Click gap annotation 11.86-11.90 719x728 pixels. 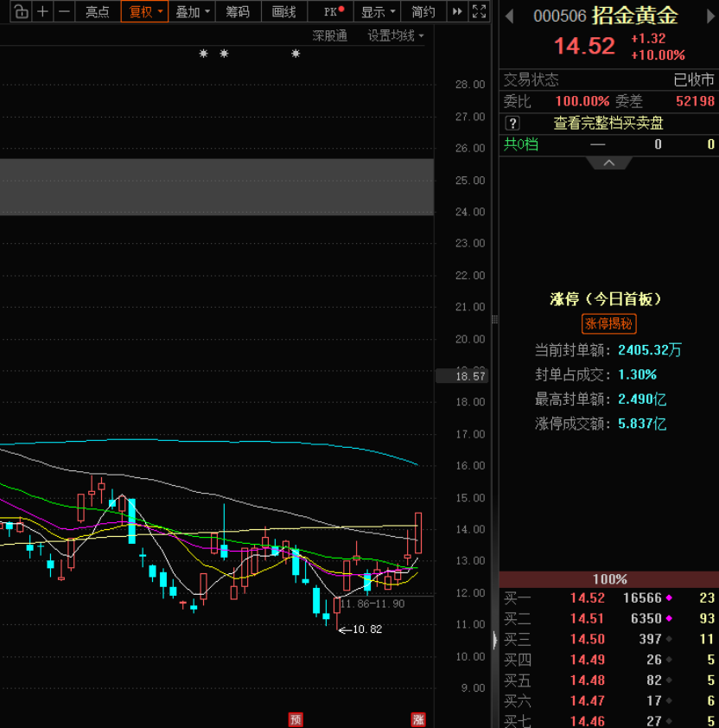(372, 603)
